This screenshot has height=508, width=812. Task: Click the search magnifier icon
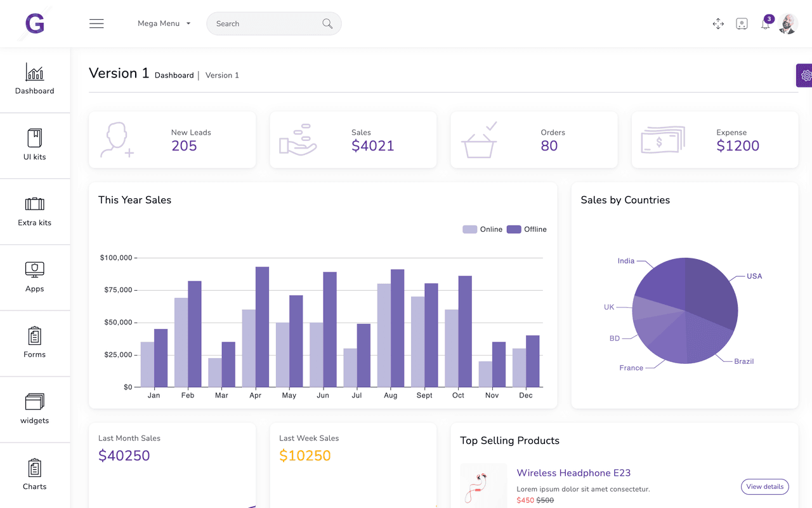tap(327, 23)
